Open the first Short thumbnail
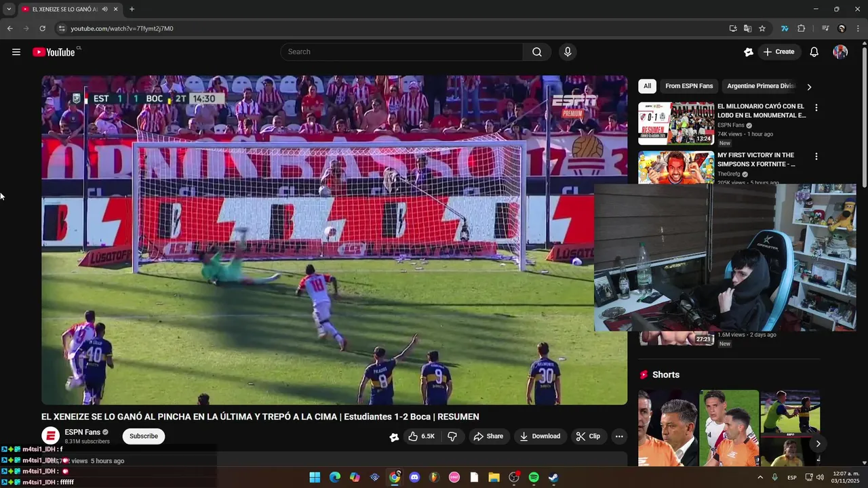 pos(667,428)
